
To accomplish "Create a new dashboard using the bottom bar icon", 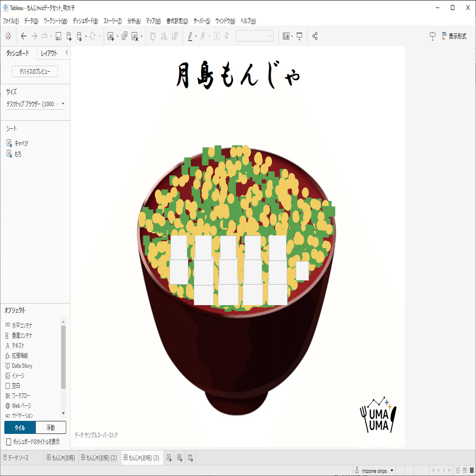I will [x=179, y=457].
